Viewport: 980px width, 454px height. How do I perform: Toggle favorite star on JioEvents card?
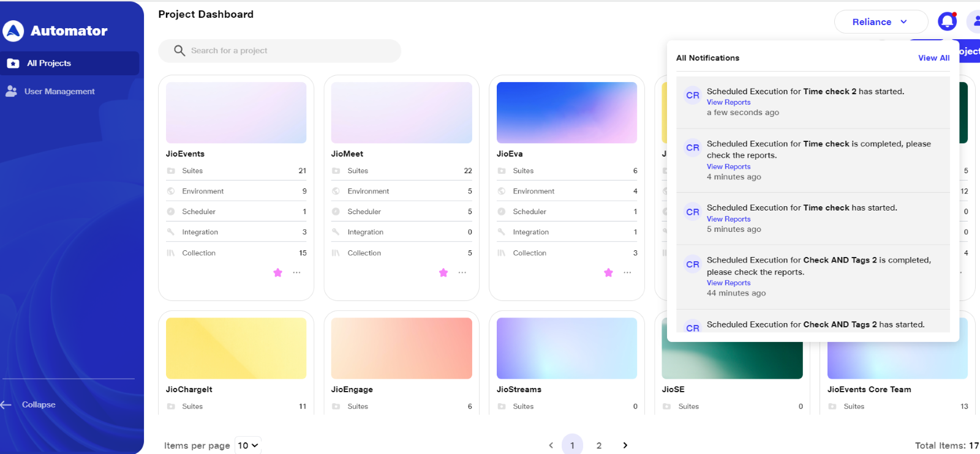(x=278, y=272)
